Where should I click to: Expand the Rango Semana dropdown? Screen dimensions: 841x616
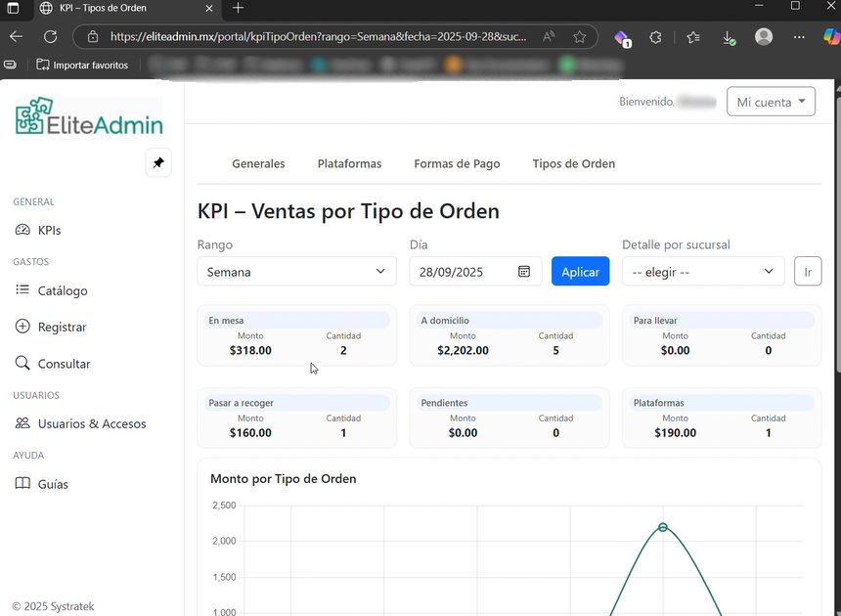(296, 272)
